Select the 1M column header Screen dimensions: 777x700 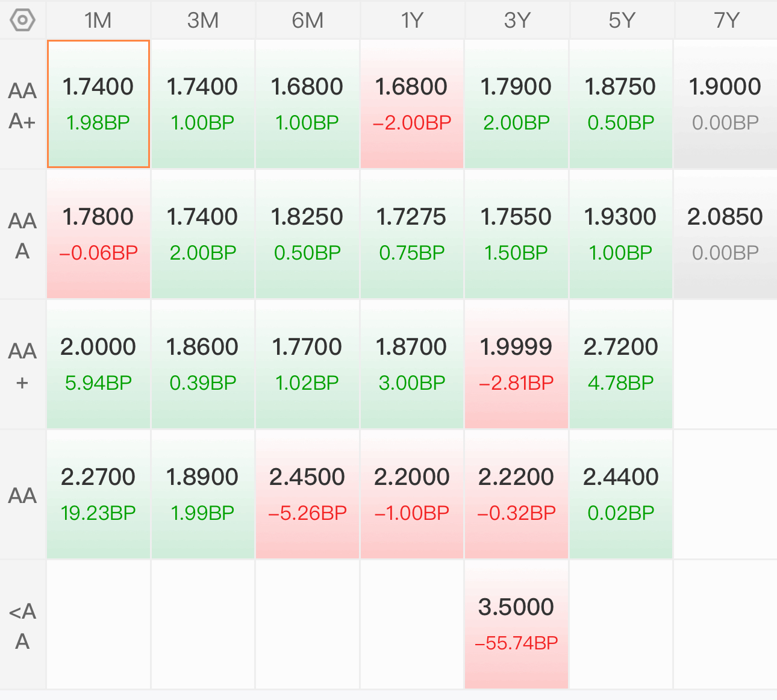tap(98, 20)
